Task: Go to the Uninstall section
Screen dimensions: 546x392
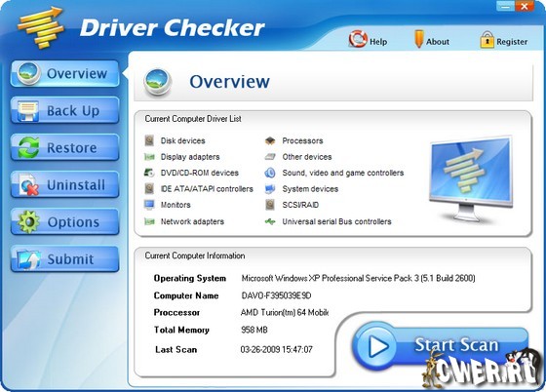Action: [x=64, y=184]
